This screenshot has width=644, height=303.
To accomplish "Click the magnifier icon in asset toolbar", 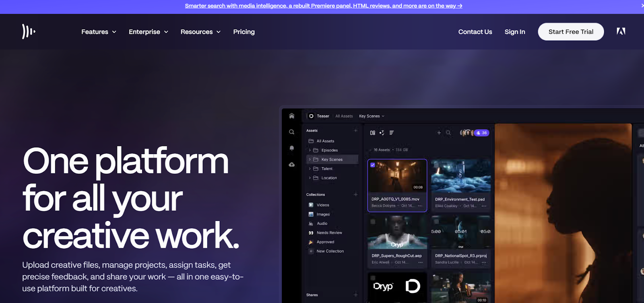I will click(448, 133).
